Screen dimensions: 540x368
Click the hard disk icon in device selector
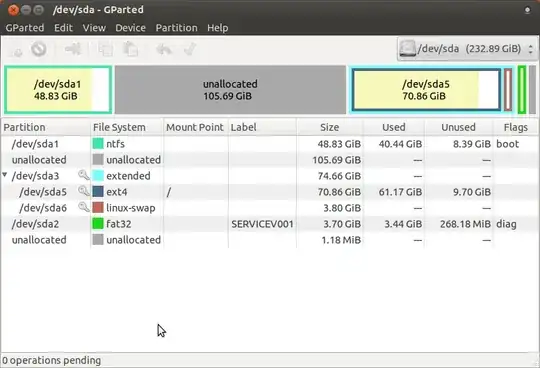407,49
